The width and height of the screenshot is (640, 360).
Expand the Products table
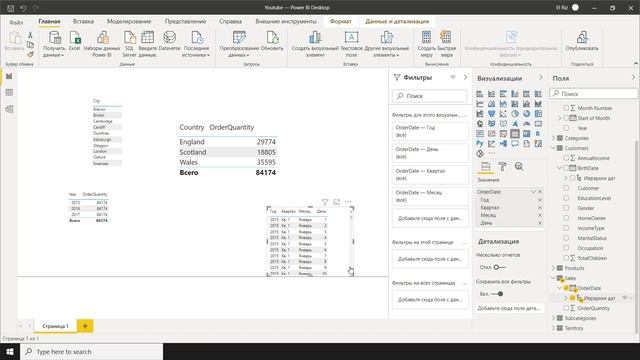pyautogui.click(x=554, y=268)
